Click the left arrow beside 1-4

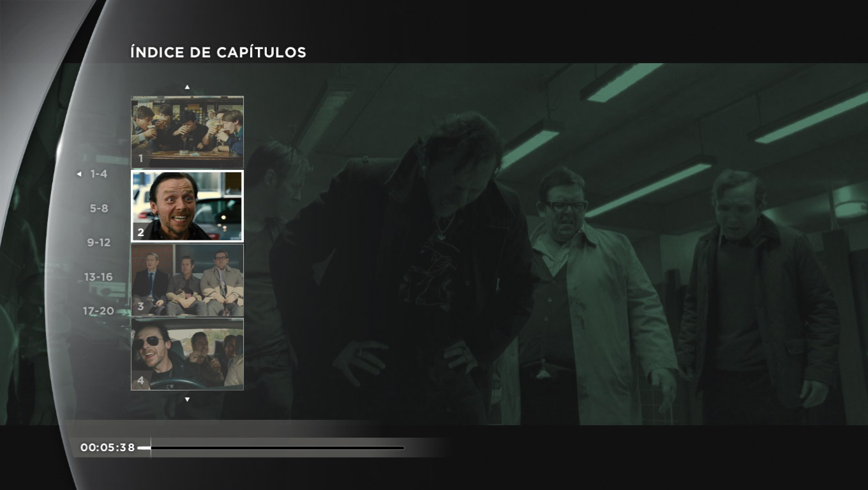click(79, 174)
